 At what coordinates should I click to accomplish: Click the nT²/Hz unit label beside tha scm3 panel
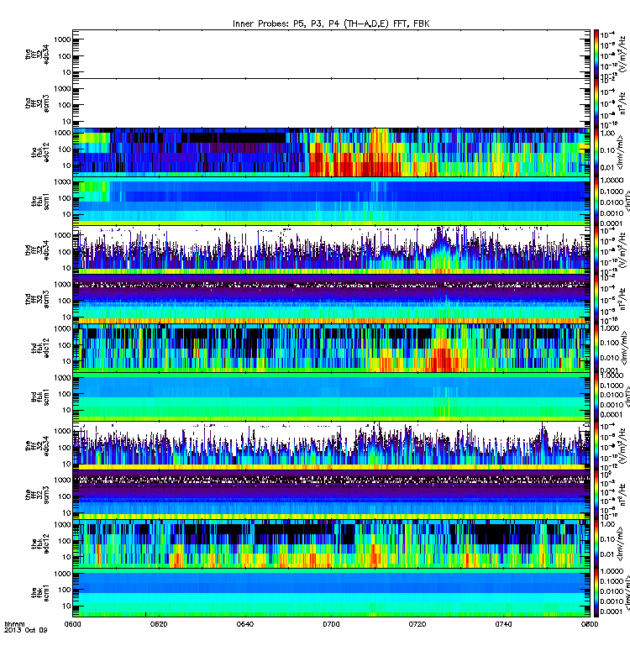(x=624, y=103)
